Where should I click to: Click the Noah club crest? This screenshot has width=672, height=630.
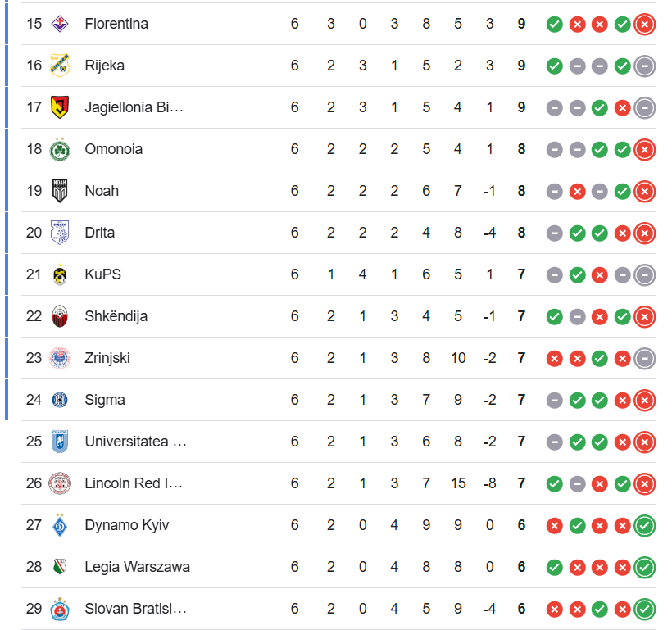tap(60, 191)
